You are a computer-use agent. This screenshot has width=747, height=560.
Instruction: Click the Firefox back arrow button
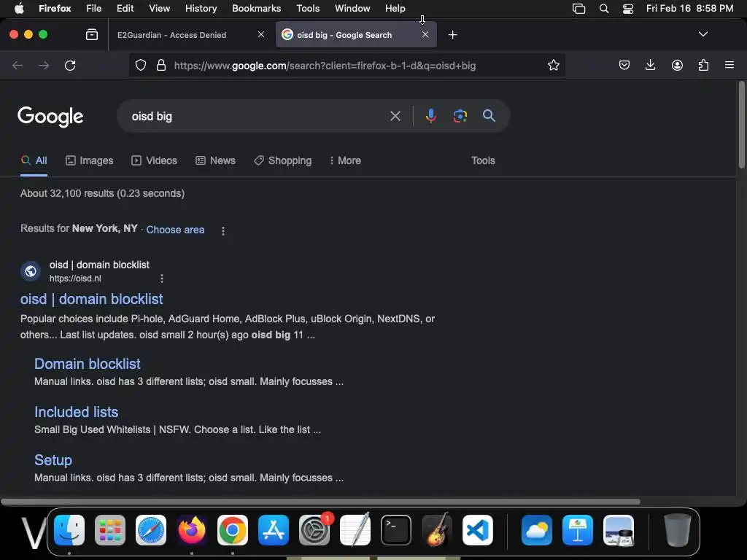point(18,65)
